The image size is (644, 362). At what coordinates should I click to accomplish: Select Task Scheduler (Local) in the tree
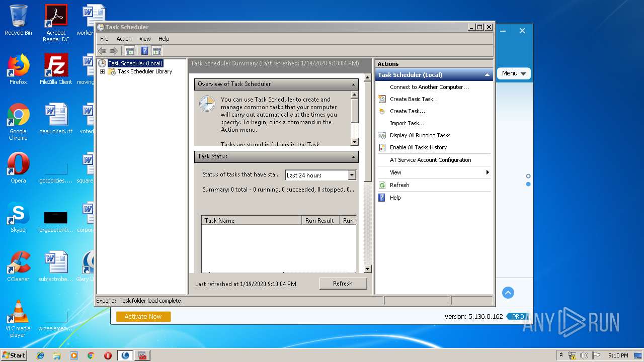click(135, 63)
